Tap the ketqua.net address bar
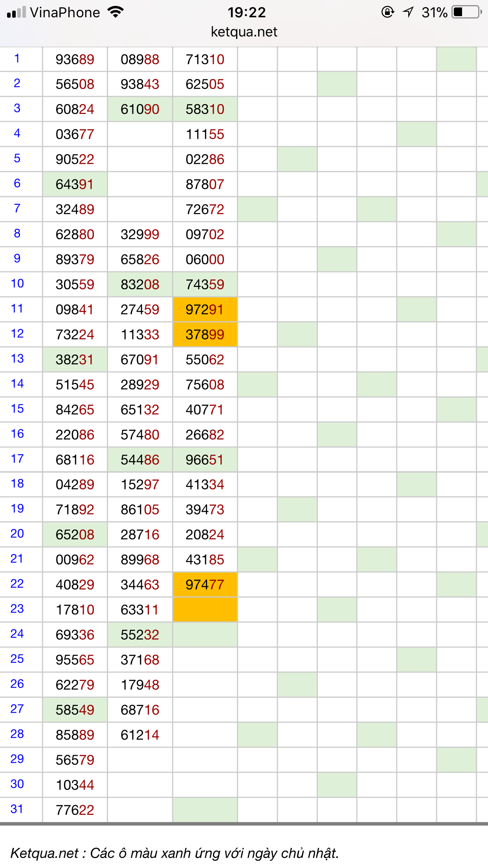Screen dimensions: 488x868 244,32
